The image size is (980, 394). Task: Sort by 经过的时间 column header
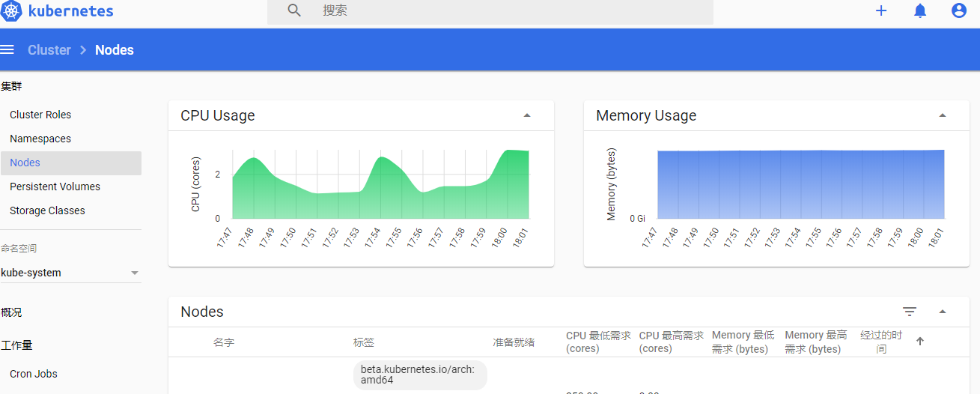[881, 342]
